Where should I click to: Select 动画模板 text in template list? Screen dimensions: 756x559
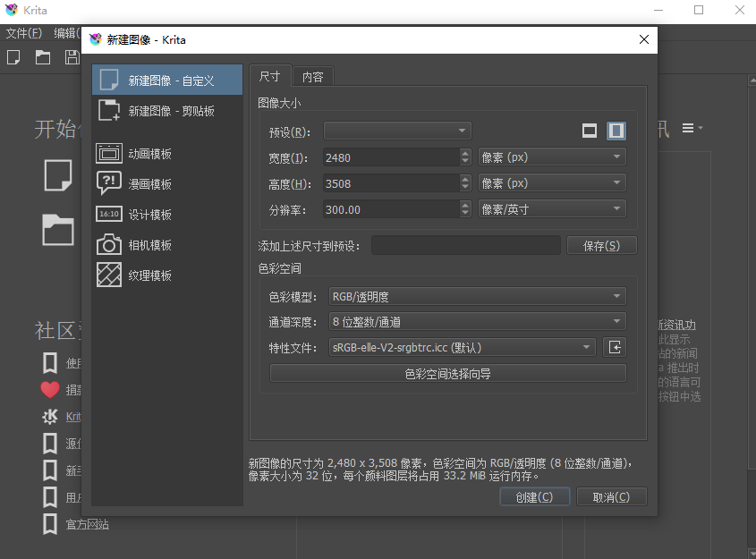[x=150, y=154]
